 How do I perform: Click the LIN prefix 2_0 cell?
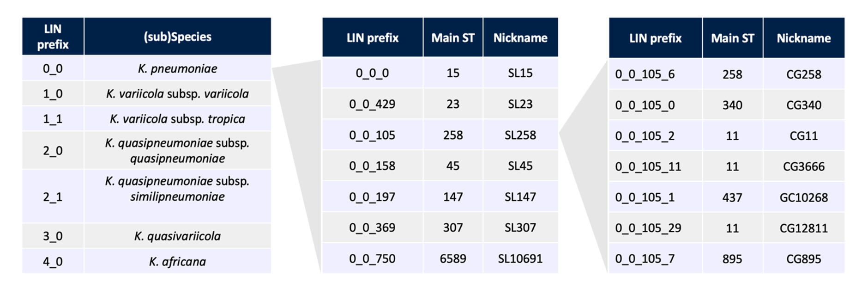(x=53, y=151)
